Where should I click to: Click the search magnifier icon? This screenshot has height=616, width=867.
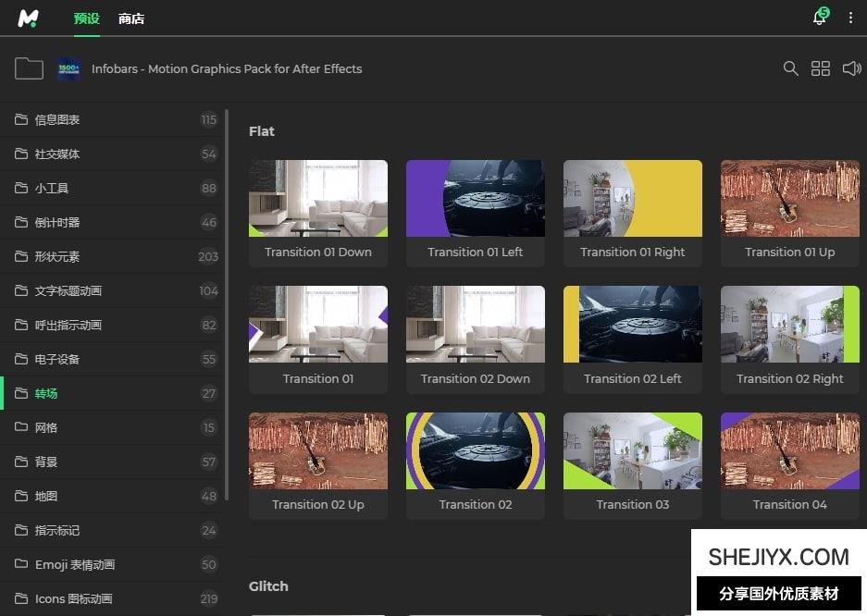click(x=790, y=68)
